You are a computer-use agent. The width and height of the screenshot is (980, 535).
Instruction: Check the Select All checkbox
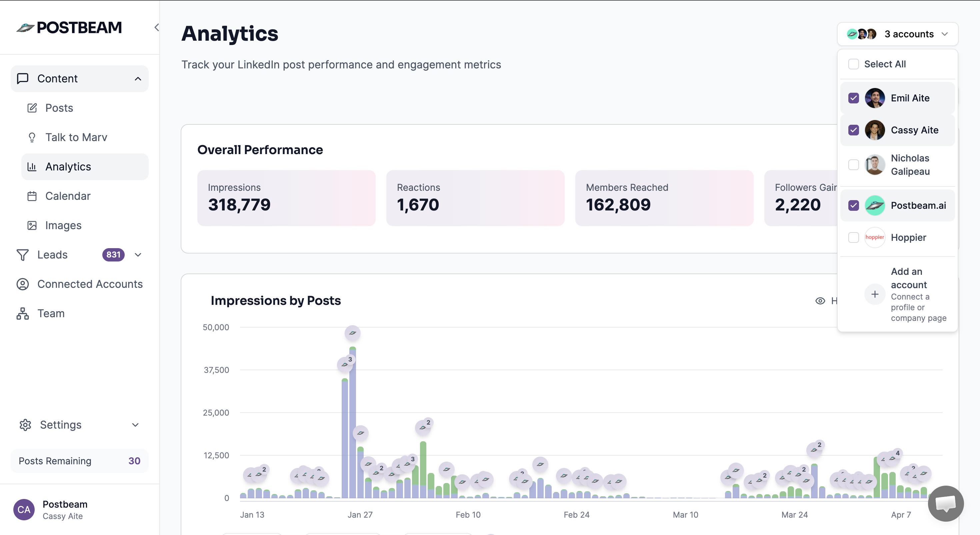coord(853,64)
